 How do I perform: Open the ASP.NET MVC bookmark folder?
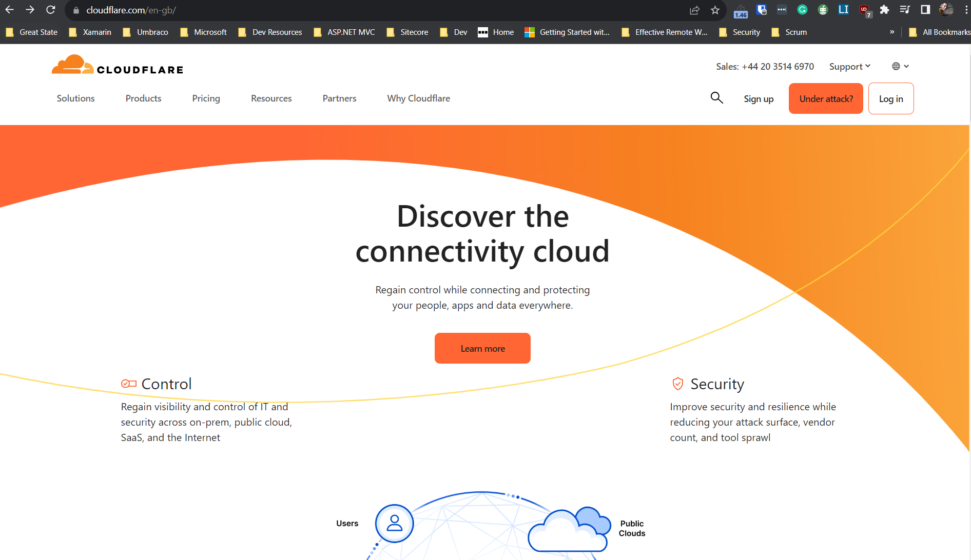[x=344, y=32]
